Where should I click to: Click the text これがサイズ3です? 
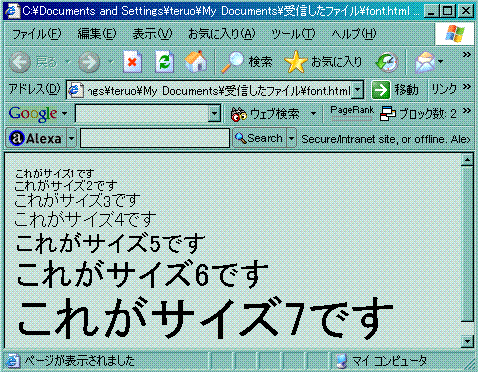coord(77,201)
